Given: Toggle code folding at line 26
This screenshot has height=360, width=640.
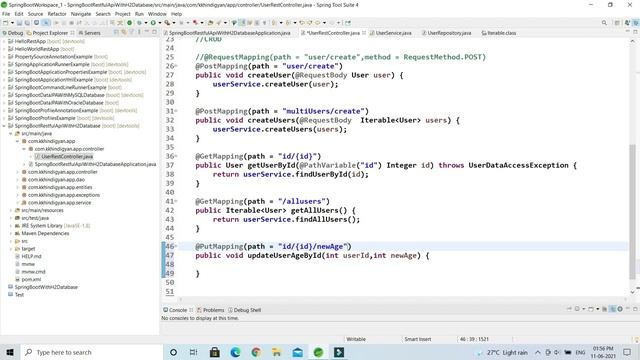Looking at the screenshot, I should [176, 66].
